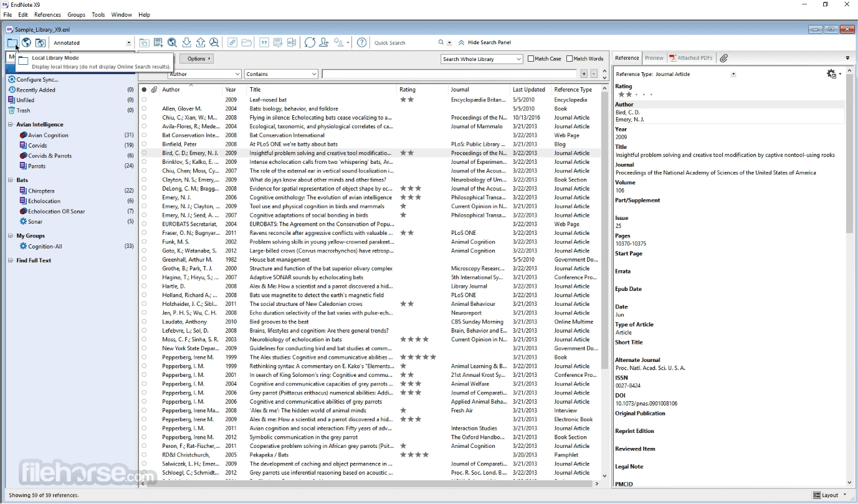Click the Export up-arrow icon

(201, 42)
